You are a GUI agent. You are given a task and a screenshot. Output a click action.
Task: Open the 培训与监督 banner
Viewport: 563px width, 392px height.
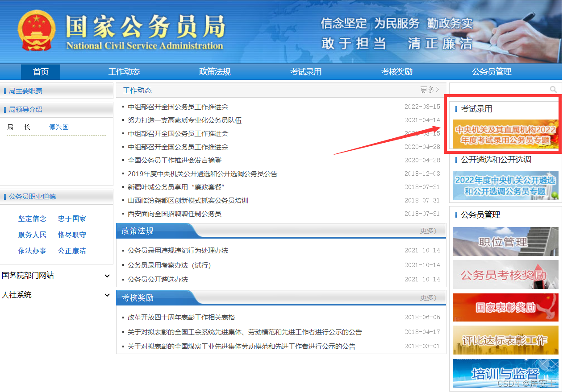[505, 373]
